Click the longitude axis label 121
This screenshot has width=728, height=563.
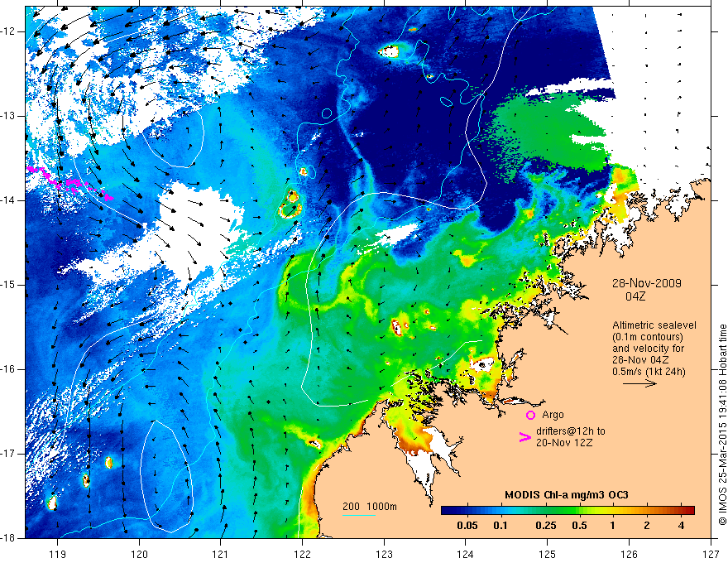click(221, 554)
